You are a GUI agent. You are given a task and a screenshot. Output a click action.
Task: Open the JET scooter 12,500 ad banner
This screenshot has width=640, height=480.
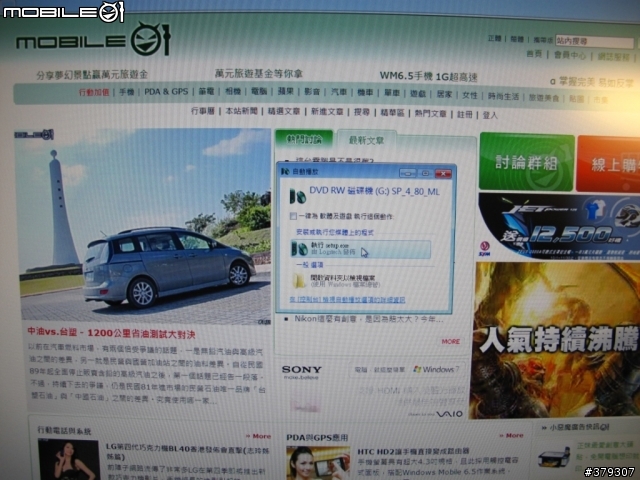pyautogui.click(x=559, y=226)
